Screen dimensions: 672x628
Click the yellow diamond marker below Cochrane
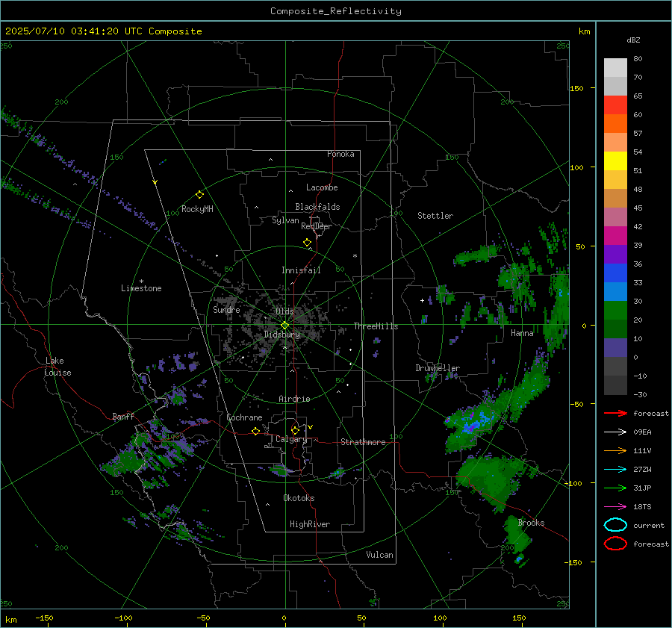(255, 432)
